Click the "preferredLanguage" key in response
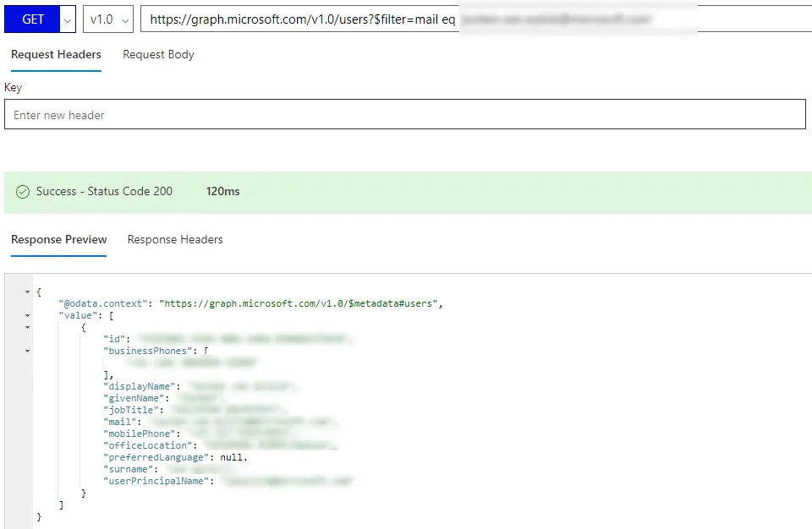Screen dimensions: 812x529 pyautogui.click(x=156, y=457)
